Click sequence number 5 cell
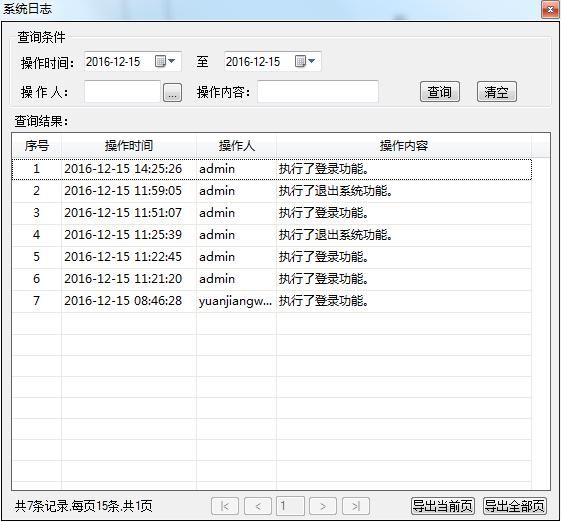561x522 pixels. click(x=37, y=257)
